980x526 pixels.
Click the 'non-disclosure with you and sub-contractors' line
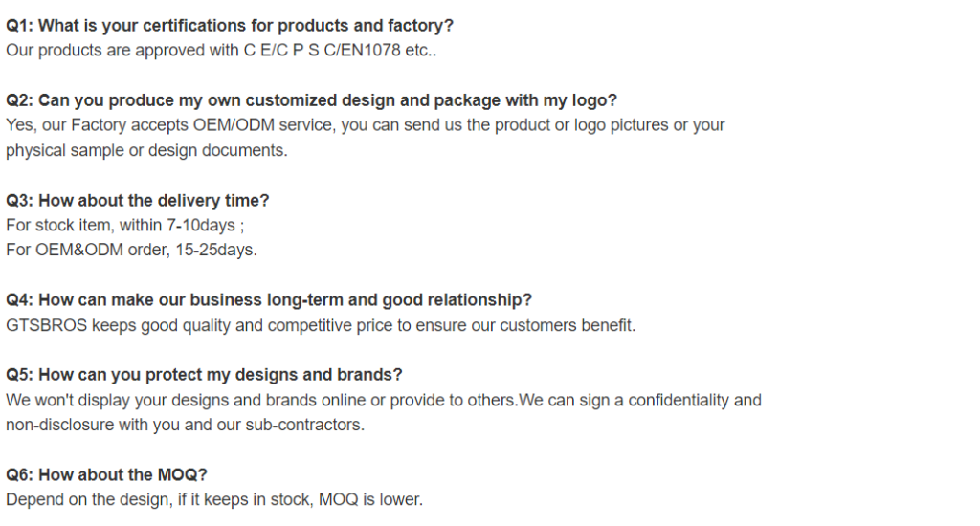(185, 425)
